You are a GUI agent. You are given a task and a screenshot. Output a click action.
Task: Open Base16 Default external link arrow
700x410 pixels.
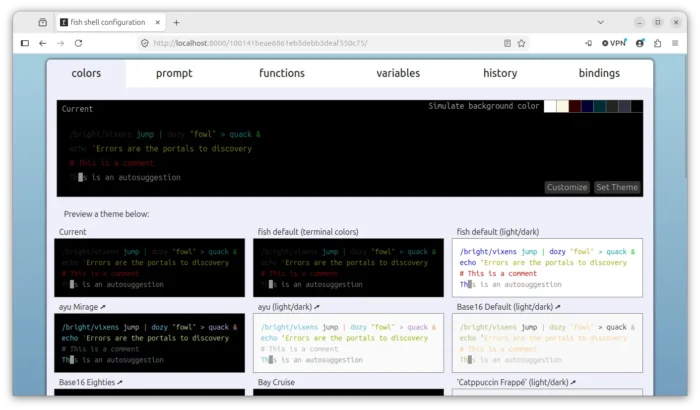point(558,307)
